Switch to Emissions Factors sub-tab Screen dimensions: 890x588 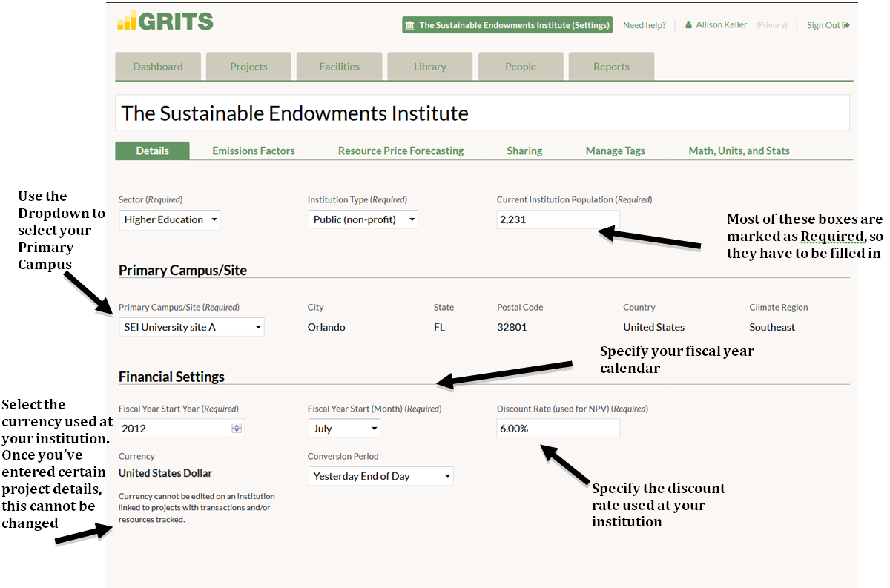click(x=254, y=151)
